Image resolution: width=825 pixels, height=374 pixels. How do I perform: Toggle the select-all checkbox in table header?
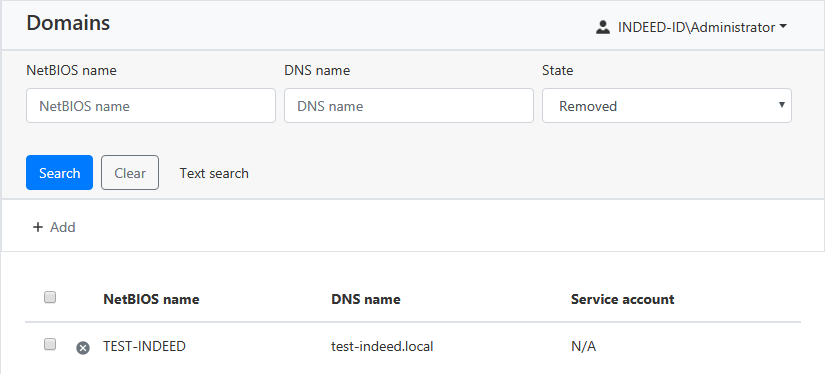(x=49, y=298)
